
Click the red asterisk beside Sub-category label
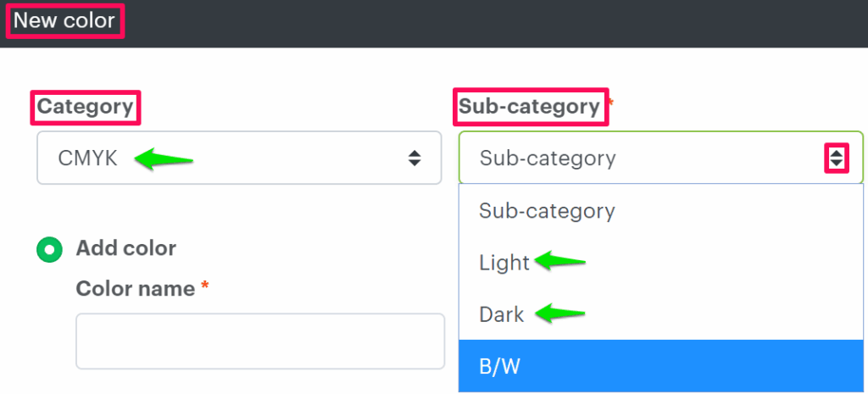click(x=610, y=102)
